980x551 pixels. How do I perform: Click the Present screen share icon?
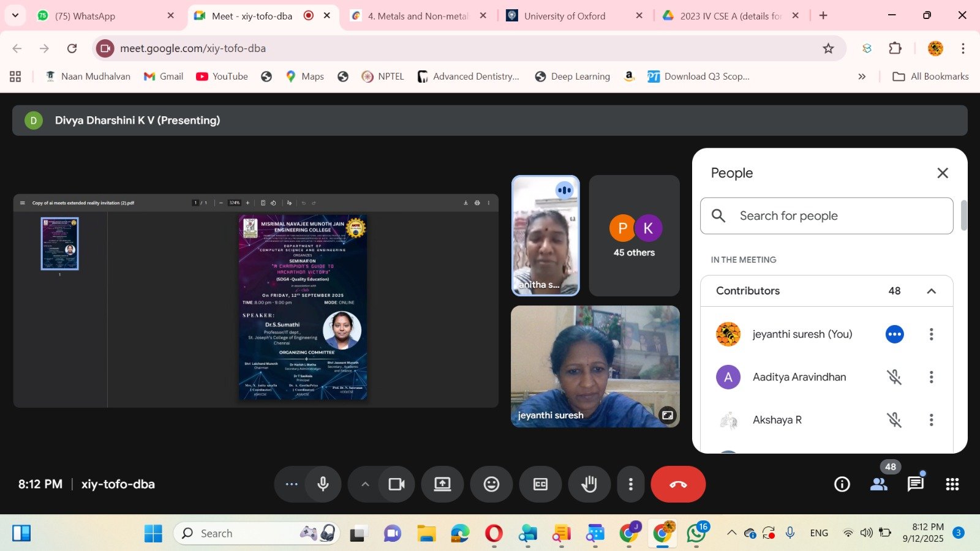pyautogui.click(x=442, y=484)
